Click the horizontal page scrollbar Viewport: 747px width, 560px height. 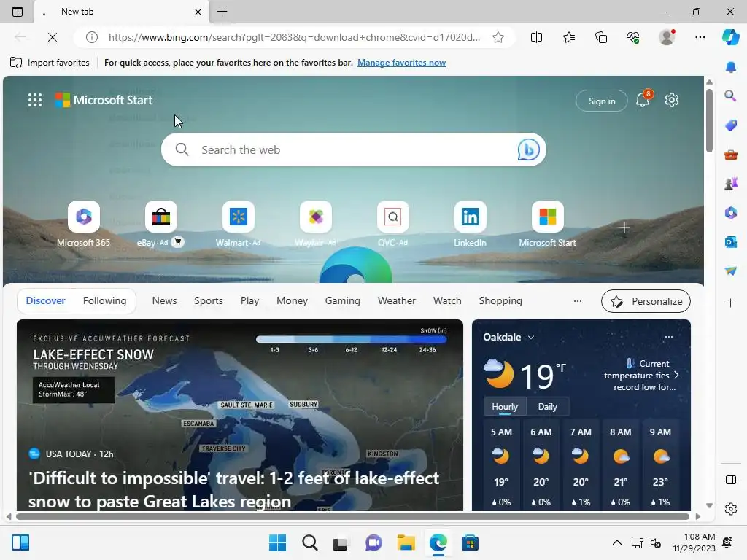tap(352, 517)
